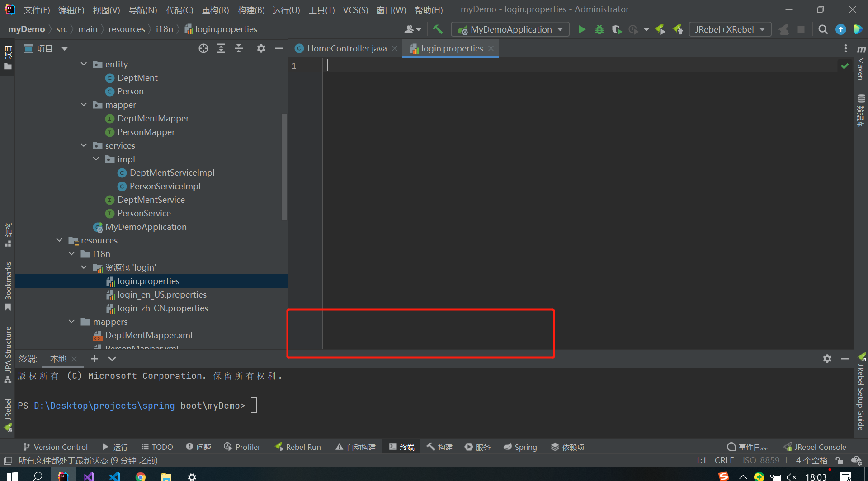Collapse the i18n folder

pos(71,254)
